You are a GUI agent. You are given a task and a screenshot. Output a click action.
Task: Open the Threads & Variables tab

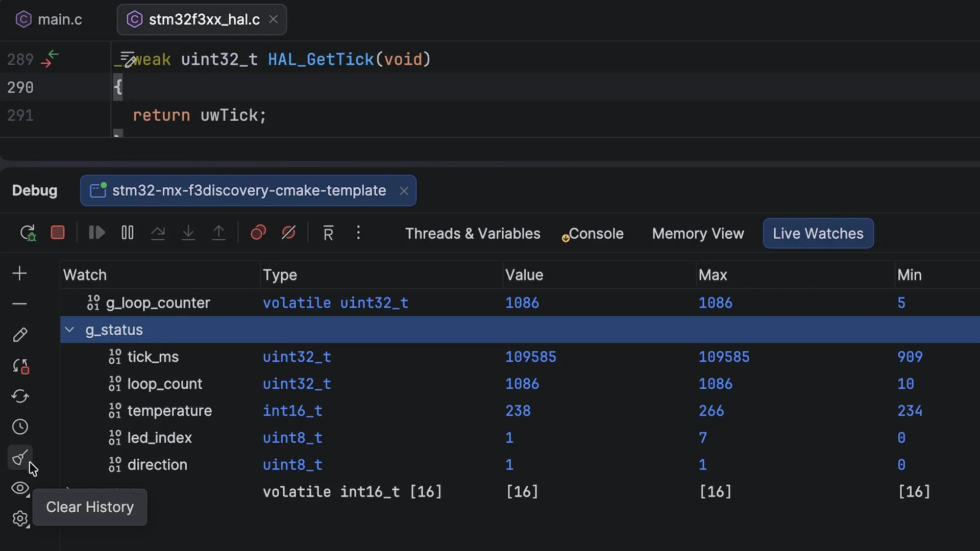[x=473, y=234]
